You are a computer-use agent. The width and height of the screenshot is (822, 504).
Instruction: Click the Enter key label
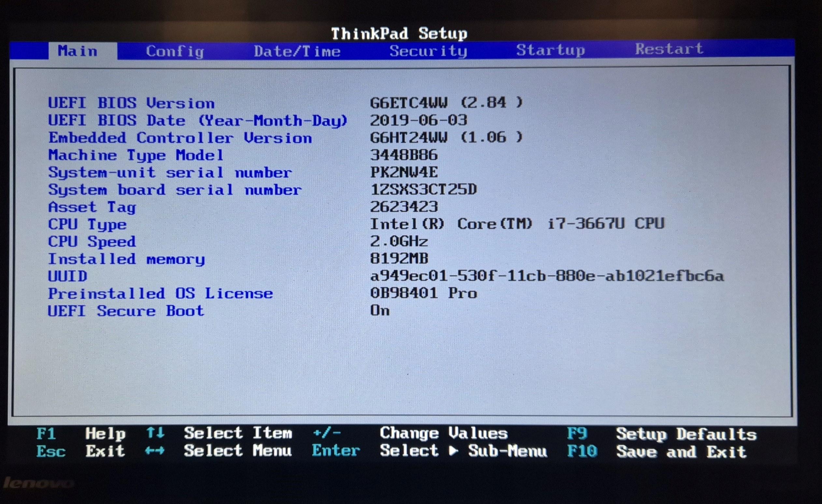coord(336,451)
